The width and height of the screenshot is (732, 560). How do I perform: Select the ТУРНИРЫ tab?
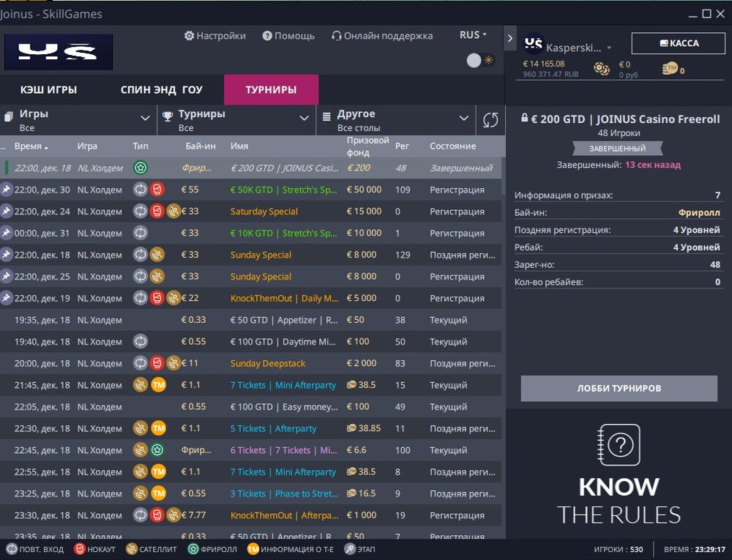[x=272, y=89]
